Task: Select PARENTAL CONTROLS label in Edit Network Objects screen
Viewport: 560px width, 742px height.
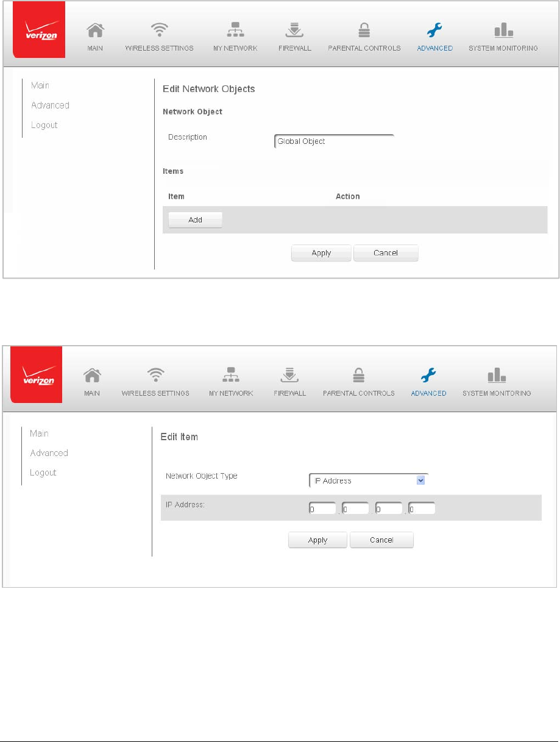Action: [364, 48]
